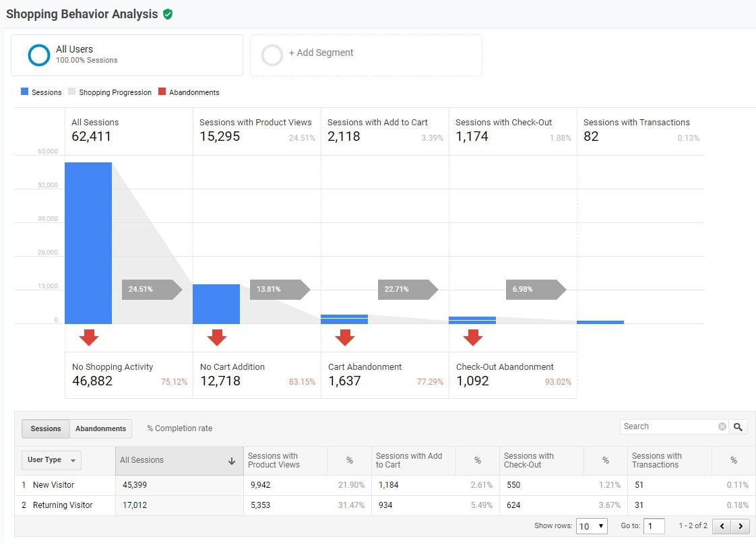Viewport: 756px width, 543px height.
Task: Open the Show rows dropdown
Action: pos(592,526)
